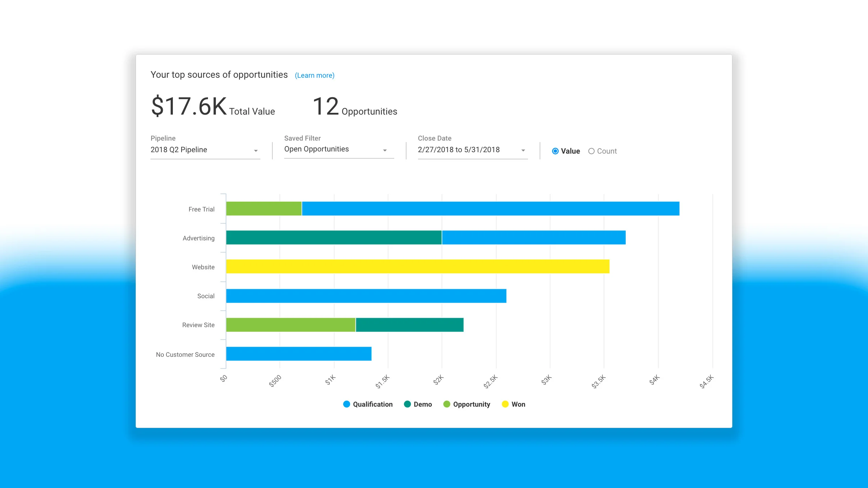Click the $17.6K Total Value figure
The image size is (868, 488).
(213, 106)
